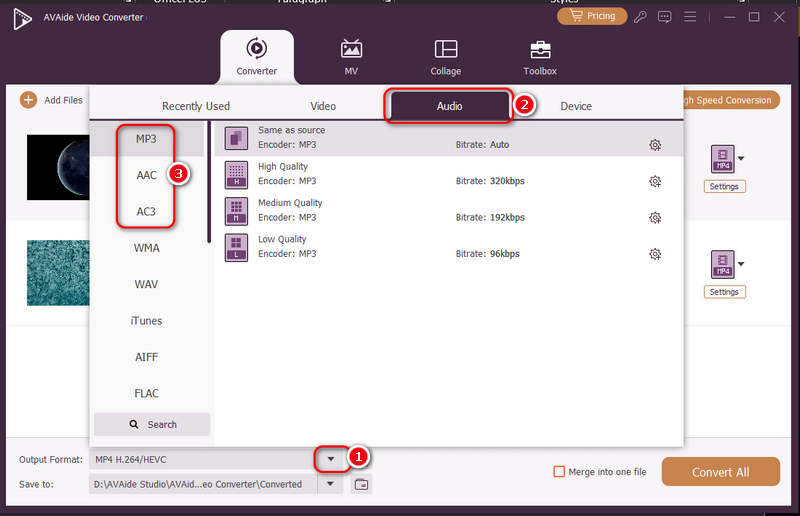
Task: Enable Merge into one file checkbox
Action: (560, 472)
